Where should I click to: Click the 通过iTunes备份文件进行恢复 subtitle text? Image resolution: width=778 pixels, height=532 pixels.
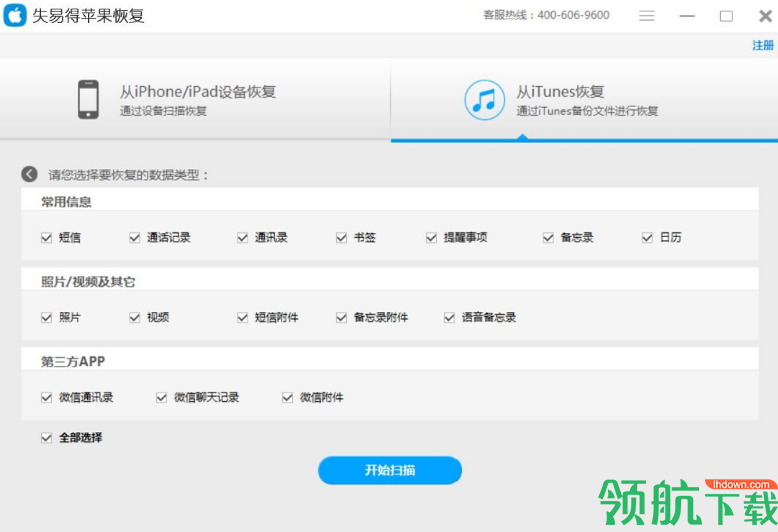click(x=587, y=111)
